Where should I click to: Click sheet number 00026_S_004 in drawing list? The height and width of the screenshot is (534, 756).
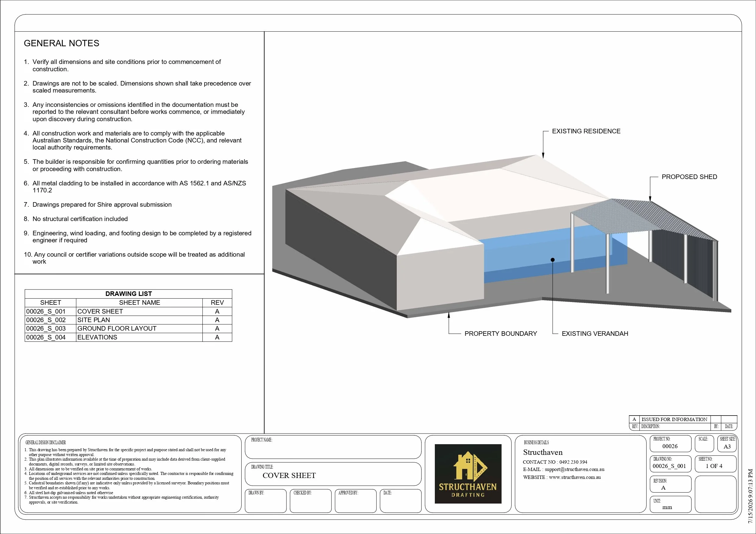46,337
